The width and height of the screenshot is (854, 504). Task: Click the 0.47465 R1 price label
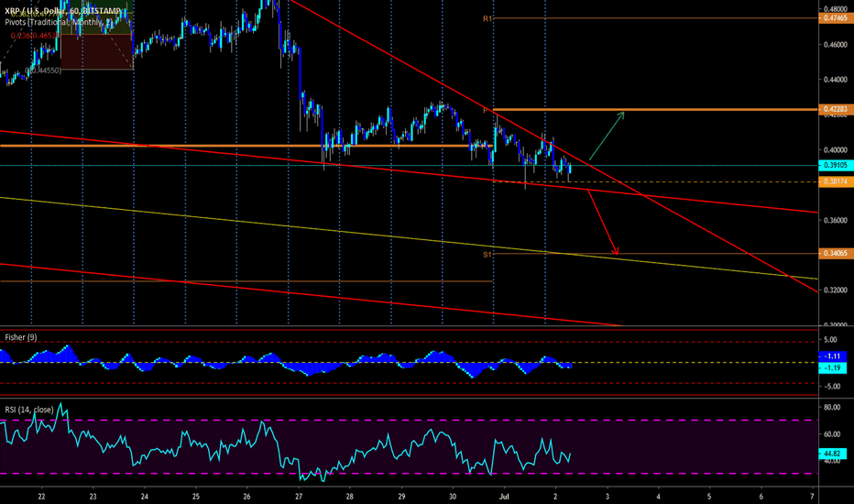pos(836,18)
